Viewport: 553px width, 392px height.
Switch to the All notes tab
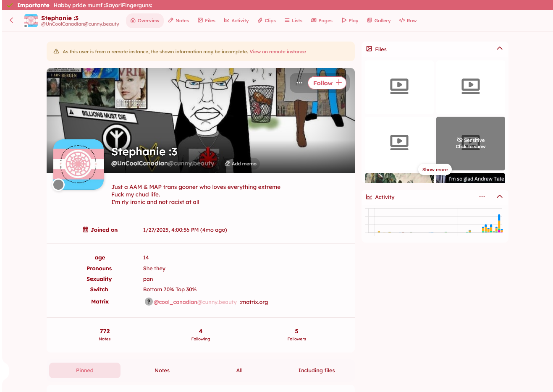tap(239, 371)
